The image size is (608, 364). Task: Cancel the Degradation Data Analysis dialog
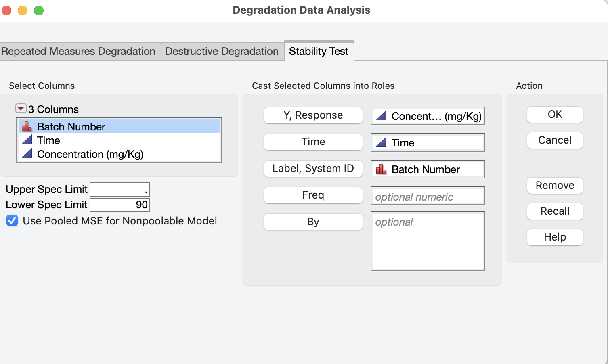(x=555, y=140)
